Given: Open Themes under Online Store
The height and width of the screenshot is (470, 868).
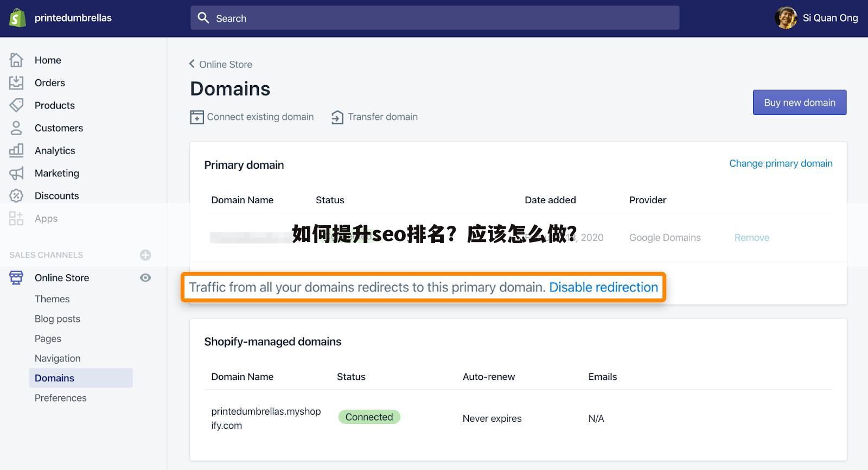Looking at the screenshot, I should 52,299.
